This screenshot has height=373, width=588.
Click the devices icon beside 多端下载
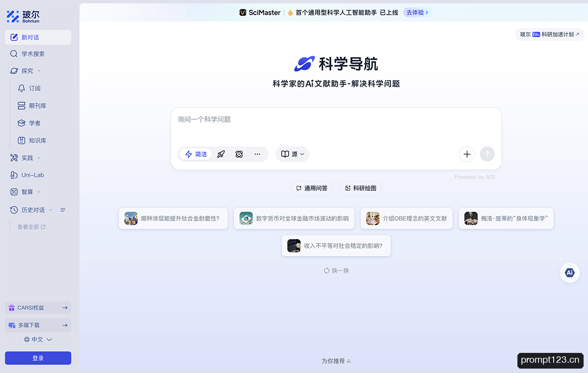[x=12, y=325]
